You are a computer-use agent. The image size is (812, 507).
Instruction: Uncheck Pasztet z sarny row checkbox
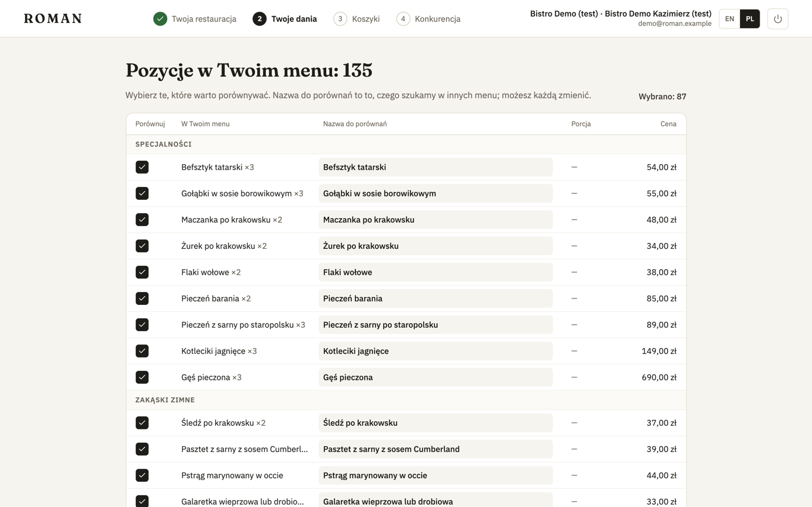(142, 449)
